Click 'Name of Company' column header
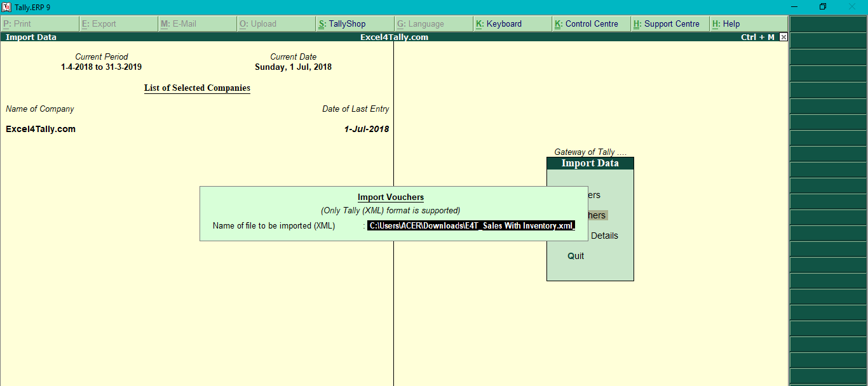This screenshot has height=386, width=868. (40, 109)
